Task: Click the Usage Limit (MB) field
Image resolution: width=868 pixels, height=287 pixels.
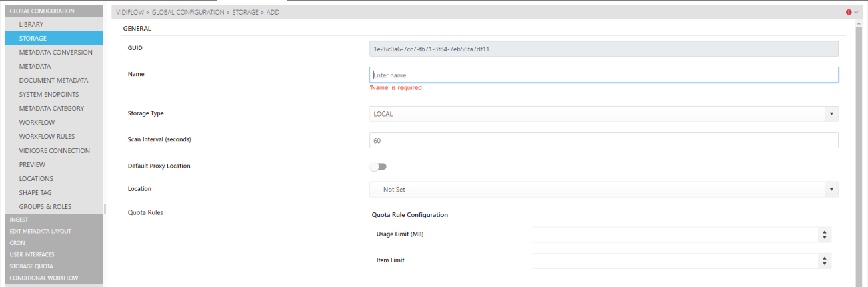Action: 675,234
